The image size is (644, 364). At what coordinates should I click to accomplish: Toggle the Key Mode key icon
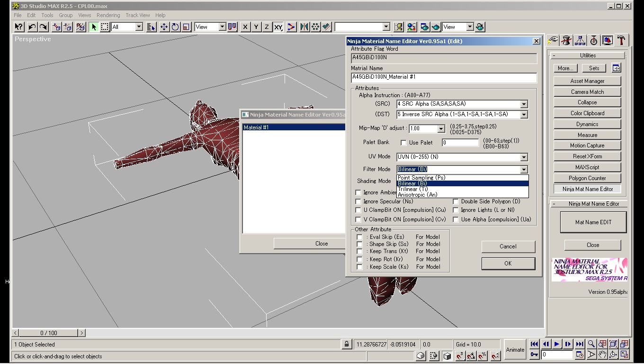[x=534, y=355]
